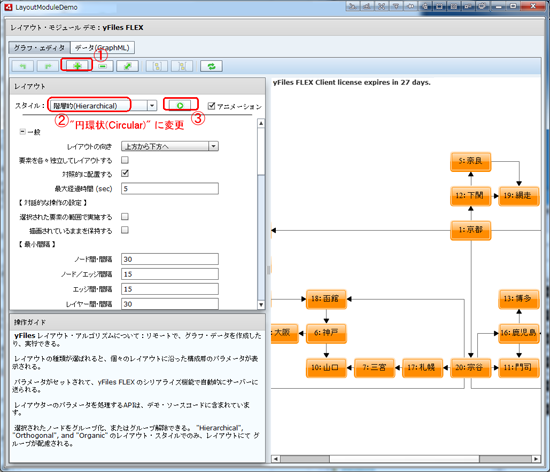Enable 要素を各々独立してレイアウトする checkbox
Screen dimensions: 550x472
[x=125, y=160]
